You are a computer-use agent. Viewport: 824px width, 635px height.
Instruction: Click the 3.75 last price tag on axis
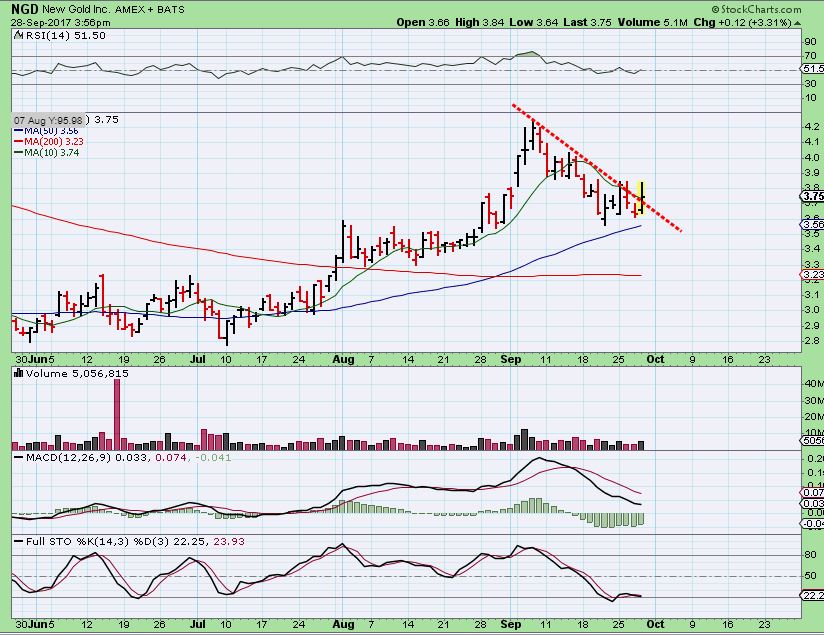coord(813,196)
